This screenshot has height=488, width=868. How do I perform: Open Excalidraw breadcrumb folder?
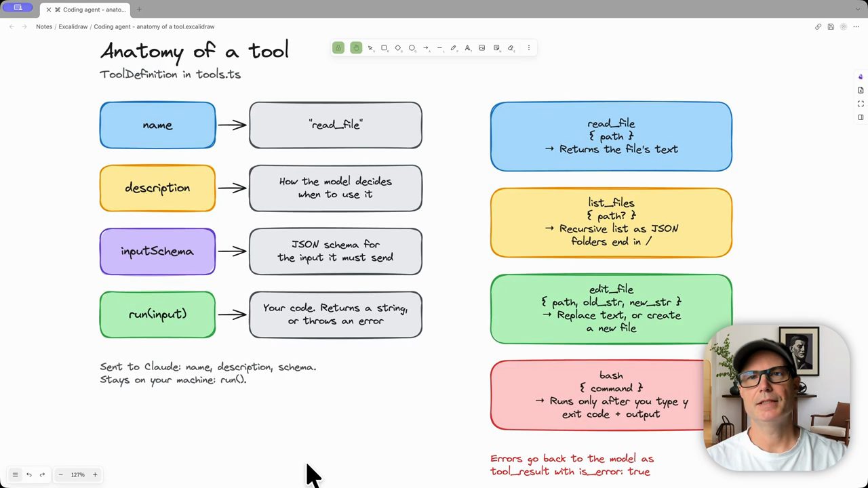(73, 26)
